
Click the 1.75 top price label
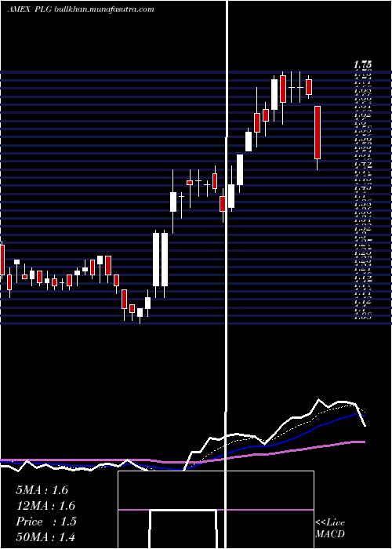point(362,65)
